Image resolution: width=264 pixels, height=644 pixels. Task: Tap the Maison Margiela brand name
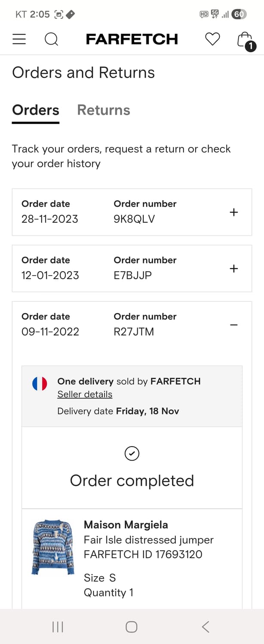point(126,525)
